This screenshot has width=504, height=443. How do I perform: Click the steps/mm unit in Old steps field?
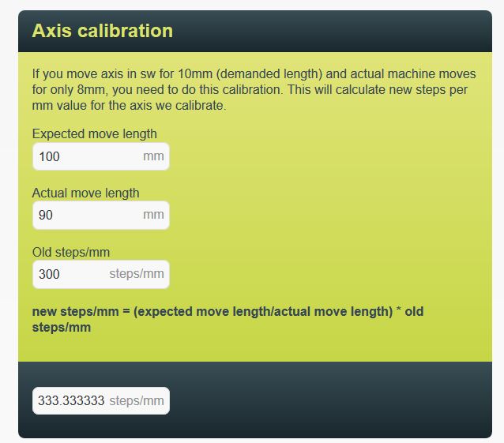[x=137, y=274]
